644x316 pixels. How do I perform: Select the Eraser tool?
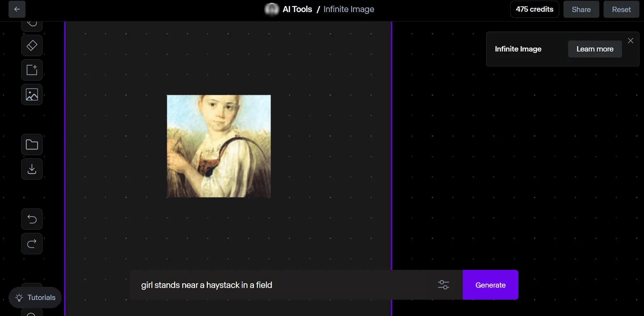[32, 45]
